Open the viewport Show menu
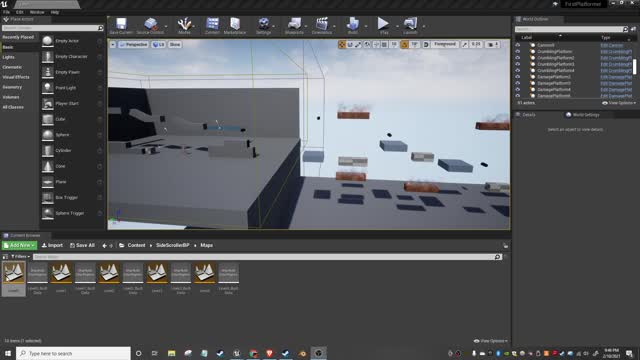The height and width of the screenshot is (360, 640). click(x=175, y=44)
